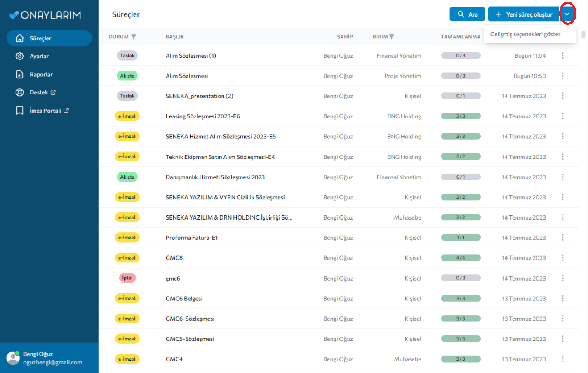Open three-dot menu for Proforma Fatura-E1

pos(562,238)
